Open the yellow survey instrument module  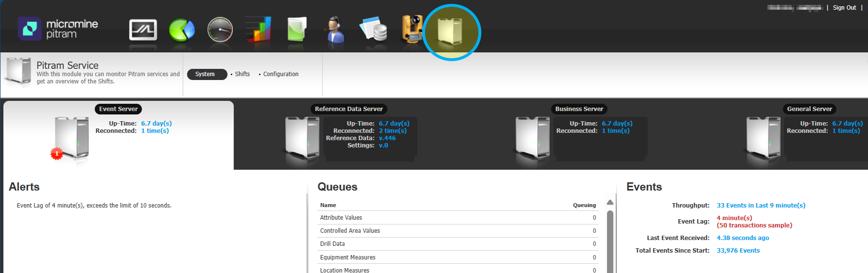tap(412, 29)
